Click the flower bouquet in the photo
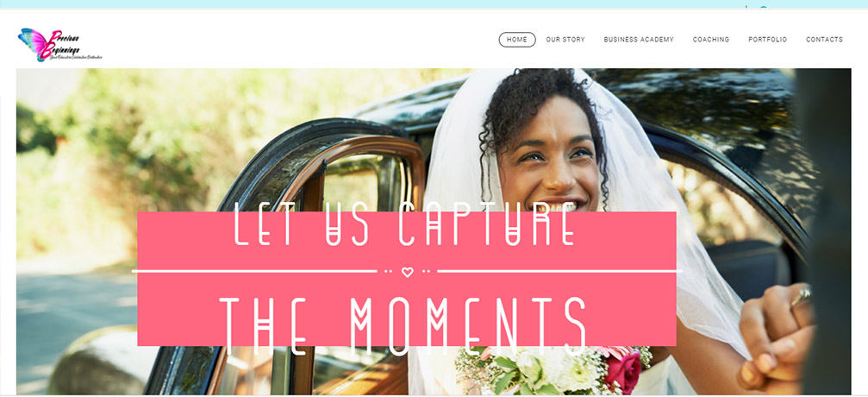 553,371
